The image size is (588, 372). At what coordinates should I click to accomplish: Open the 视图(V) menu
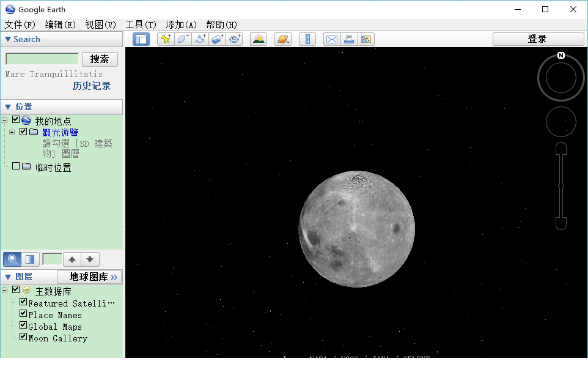coord(100,24)
